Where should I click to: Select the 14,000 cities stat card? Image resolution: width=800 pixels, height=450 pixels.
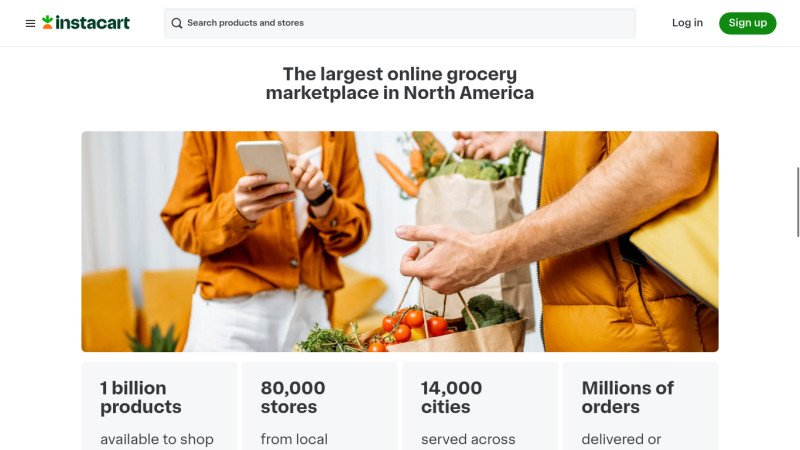click(480, 406)
